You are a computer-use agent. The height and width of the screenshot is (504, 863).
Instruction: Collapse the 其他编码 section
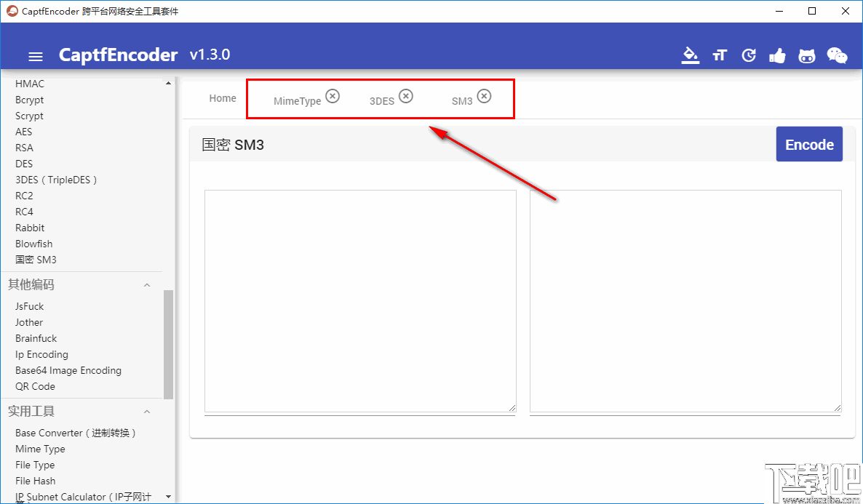[147, 284]
